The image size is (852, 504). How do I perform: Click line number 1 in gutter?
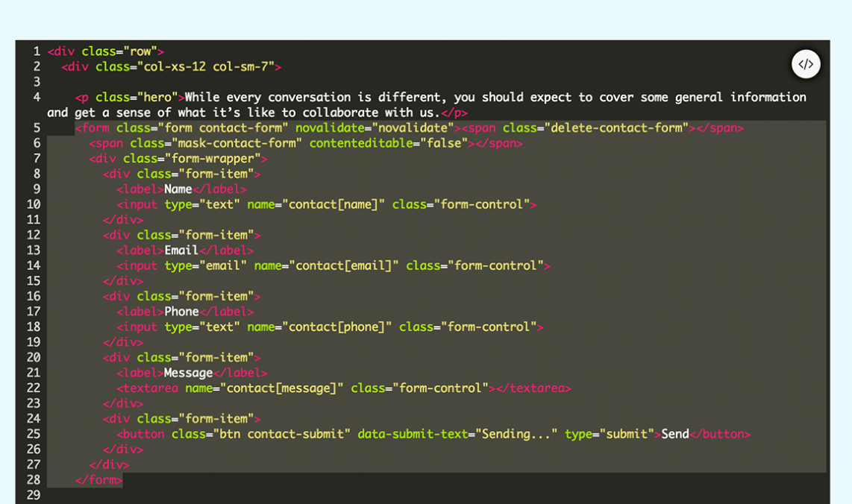click(37, 51)
